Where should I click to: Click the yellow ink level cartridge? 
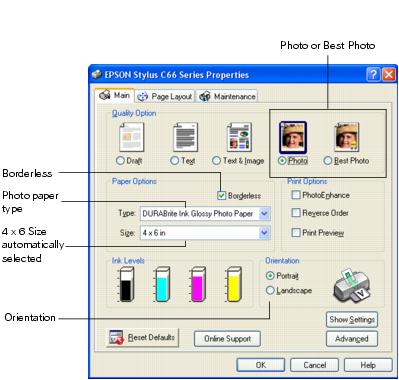tap(233, 284)
